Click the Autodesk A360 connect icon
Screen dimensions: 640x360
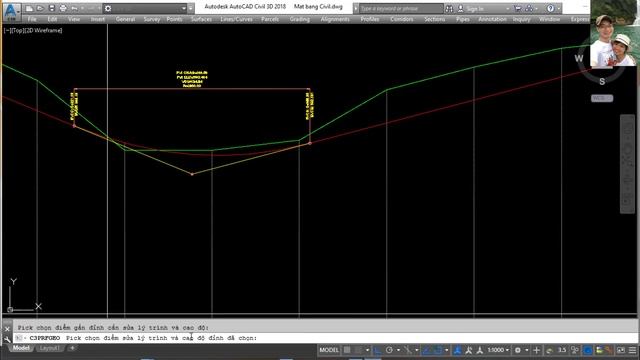tap(529, 8)
